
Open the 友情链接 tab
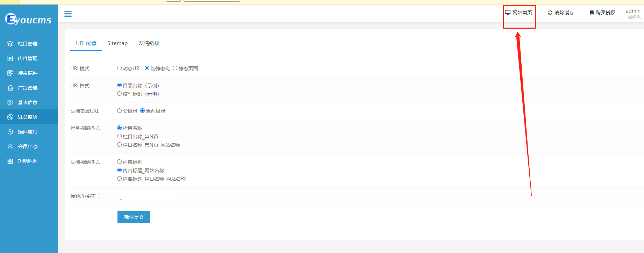click(149, 43)
